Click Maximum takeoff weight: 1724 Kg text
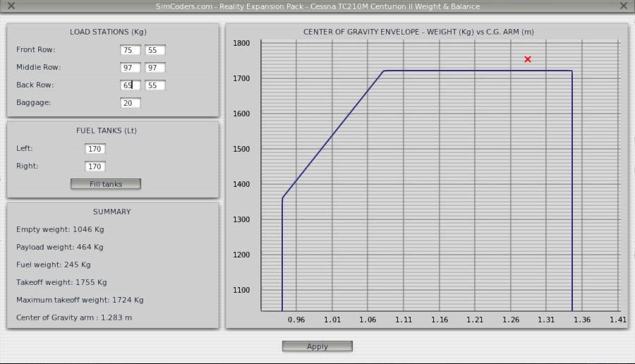This screenshot has width=635, height=364. [x=80, y=300]
